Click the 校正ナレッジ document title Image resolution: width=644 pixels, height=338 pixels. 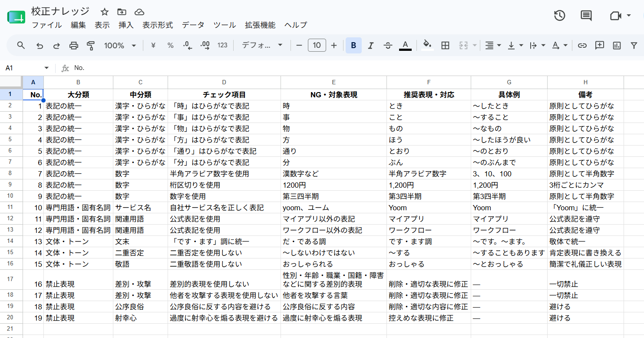pyautogui.click(x=60, y=11)
